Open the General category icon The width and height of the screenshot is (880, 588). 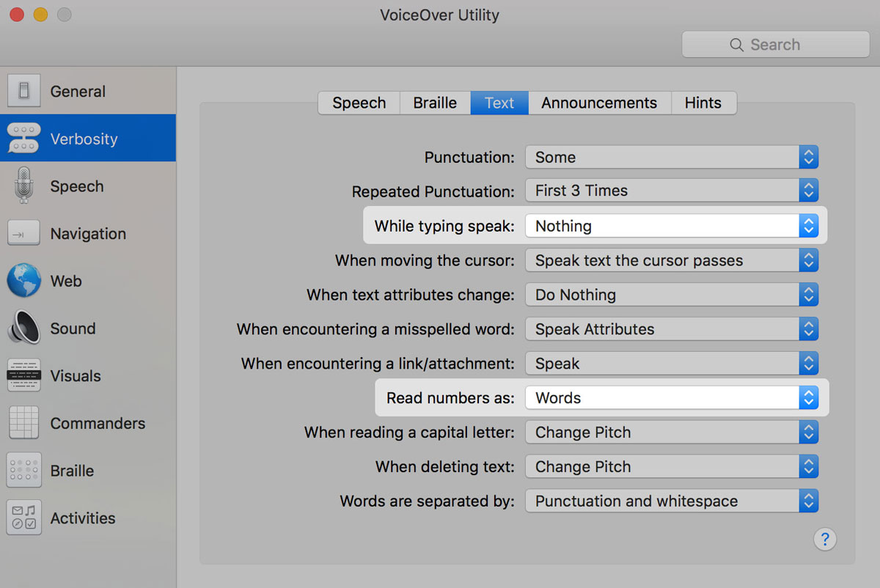point(24,91)
